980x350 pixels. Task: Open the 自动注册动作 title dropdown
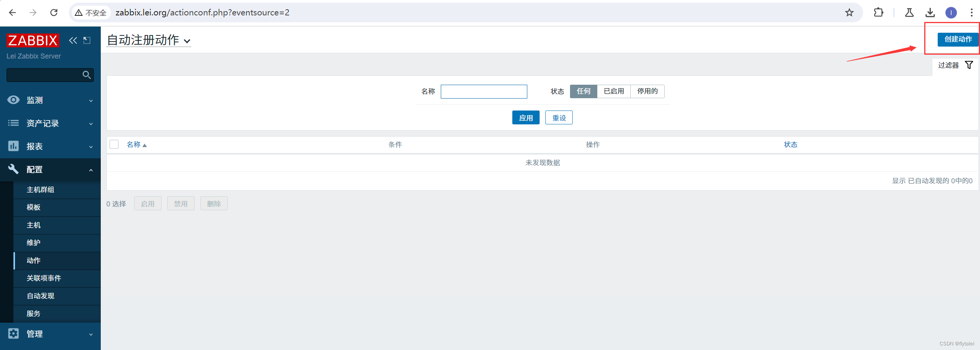[x=149, y=40]
